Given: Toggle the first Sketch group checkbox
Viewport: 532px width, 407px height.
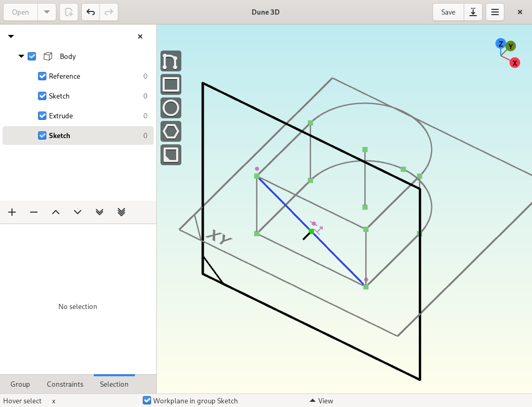Looking at the screenshot, I should coord(42,96).
